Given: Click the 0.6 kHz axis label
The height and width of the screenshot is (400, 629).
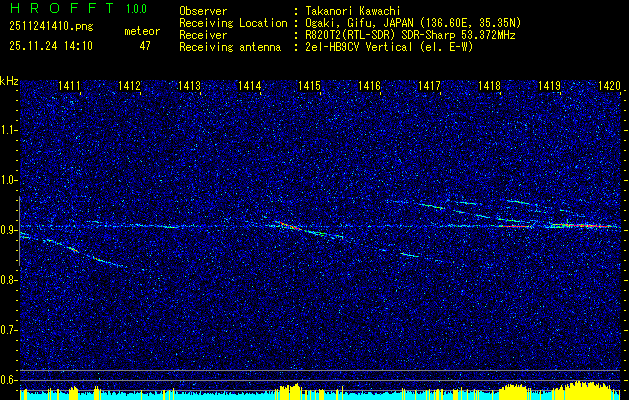Looking at the screenshot, I should tap(8, 380).
